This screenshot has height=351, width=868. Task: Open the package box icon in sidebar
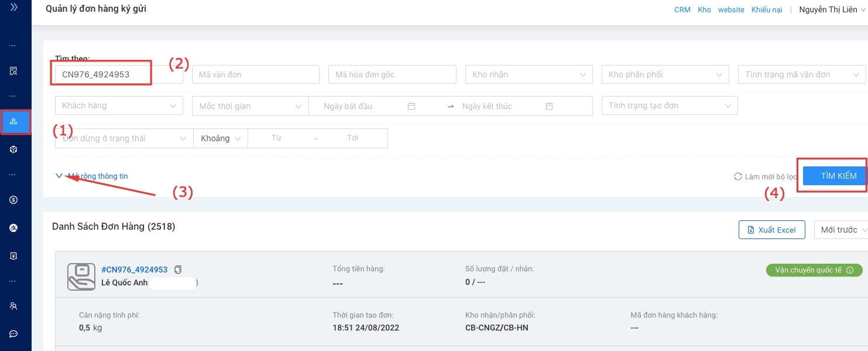tap(13, 150)
